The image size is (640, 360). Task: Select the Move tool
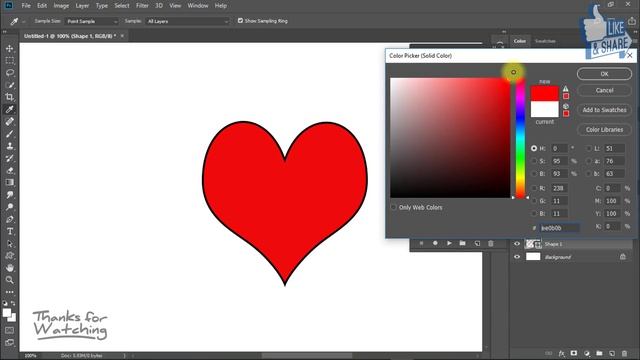pos(9,48)
